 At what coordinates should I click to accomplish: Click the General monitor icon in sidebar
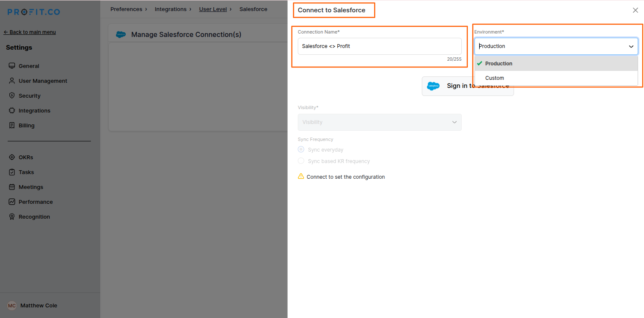(x=12, y=66)
